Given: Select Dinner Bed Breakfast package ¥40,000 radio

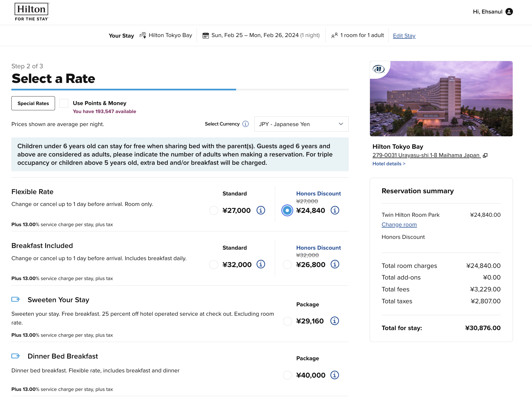Looking at the screenshot, I should pos(288,375).
